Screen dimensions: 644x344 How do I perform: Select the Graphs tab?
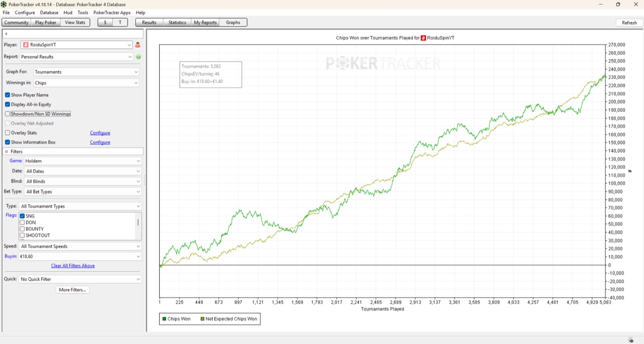pos(233,23)
